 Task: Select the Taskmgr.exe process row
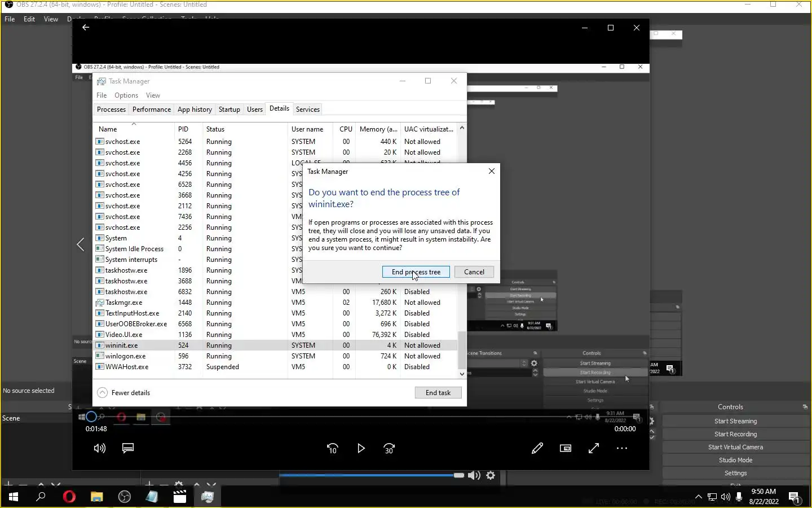[276, 303]
